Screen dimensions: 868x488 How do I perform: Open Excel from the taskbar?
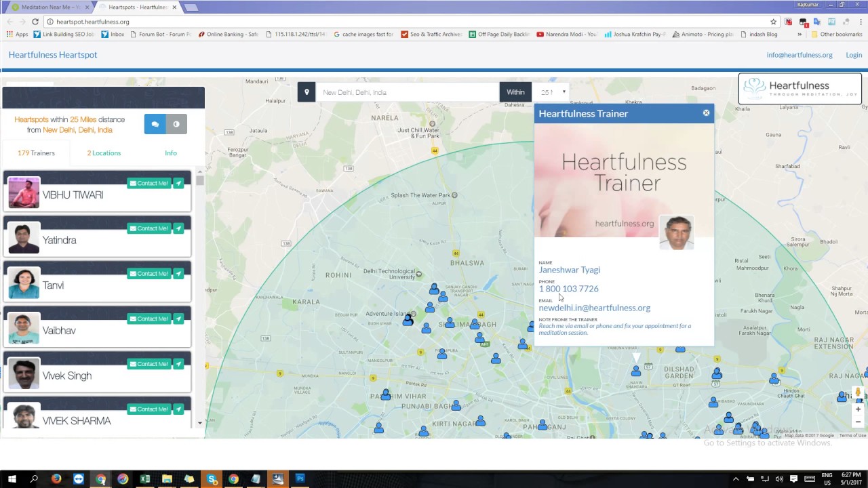click(144, 479)
